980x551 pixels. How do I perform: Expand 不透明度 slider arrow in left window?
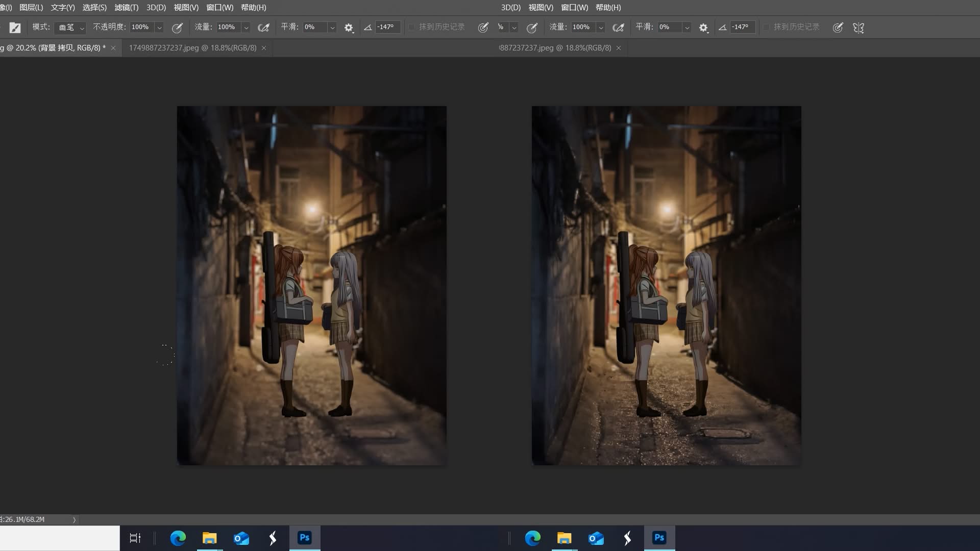pos(159,28)
